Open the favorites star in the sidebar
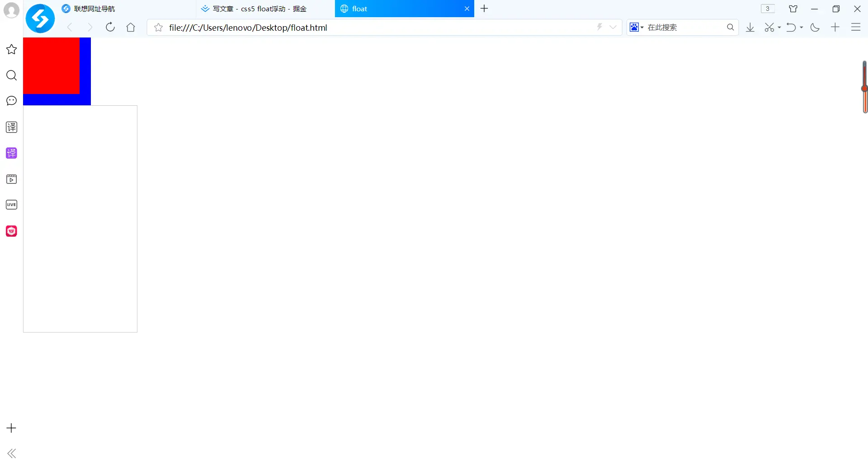Image resolution: width=868 pixels, height=460 pixels. (11, 49)
